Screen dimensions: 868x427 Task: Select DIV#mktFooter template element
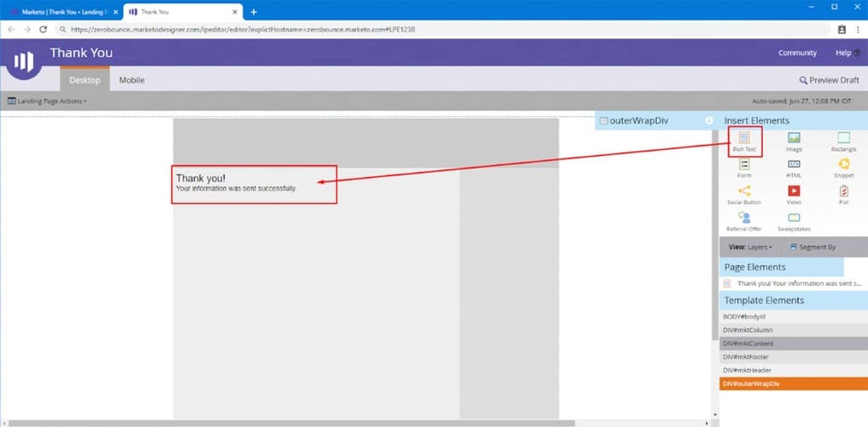(793, 357)
